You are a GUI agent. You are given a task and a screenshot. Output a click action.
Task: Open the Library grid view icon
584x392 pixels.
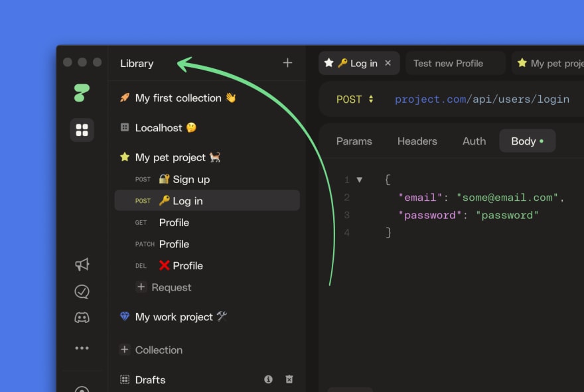click(82, 130)
